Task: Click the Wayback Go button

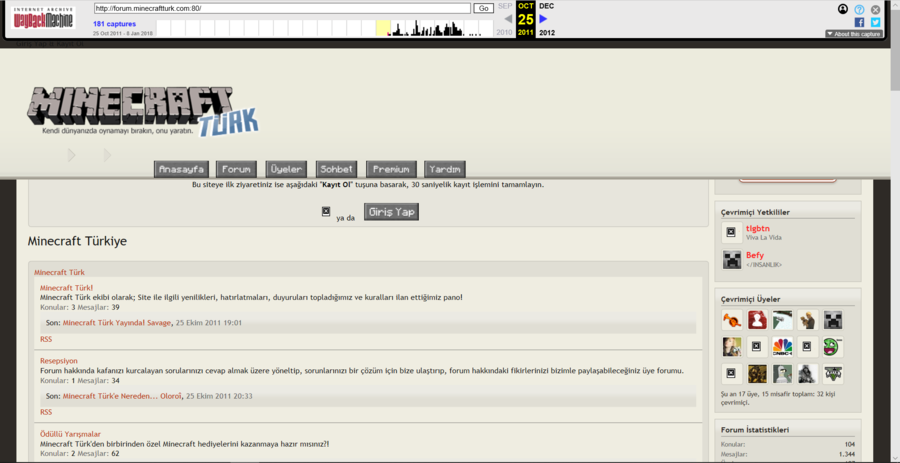Action: pyautogui.click(x=484, y=9)
